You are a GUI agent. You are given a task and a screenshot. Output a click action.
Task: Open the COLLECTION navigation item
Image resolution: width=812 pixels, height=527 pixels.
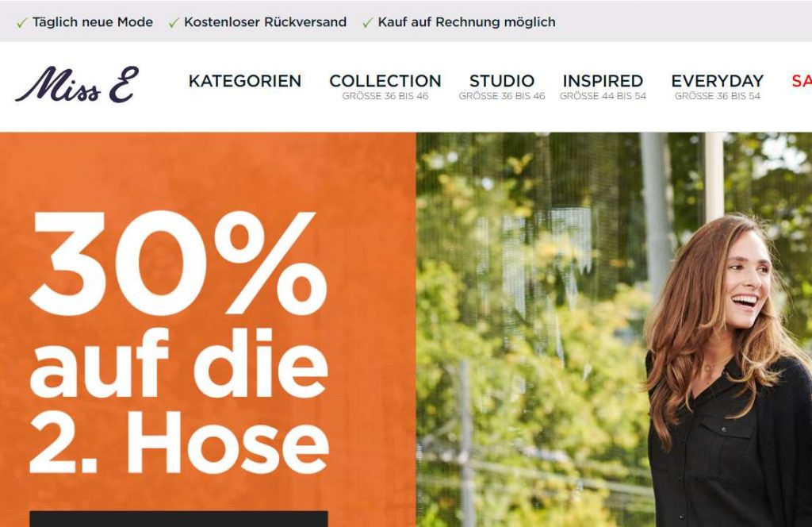coord(385,81)
